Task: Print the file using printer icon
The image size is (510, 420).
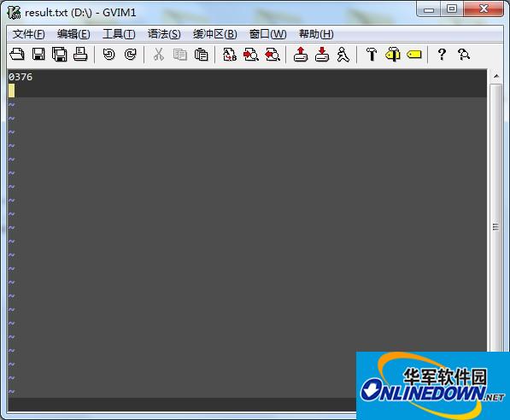Action: (x=80, y=55)
